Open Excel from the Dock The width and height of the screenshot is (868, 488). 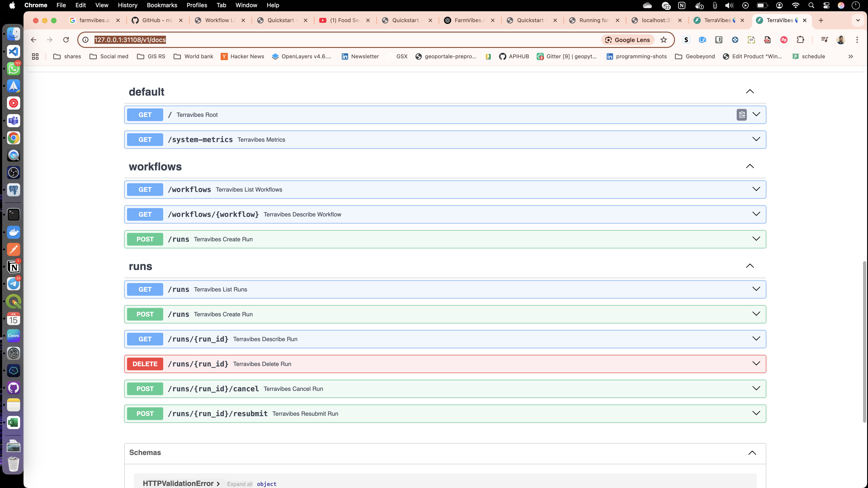click(14, 422)
